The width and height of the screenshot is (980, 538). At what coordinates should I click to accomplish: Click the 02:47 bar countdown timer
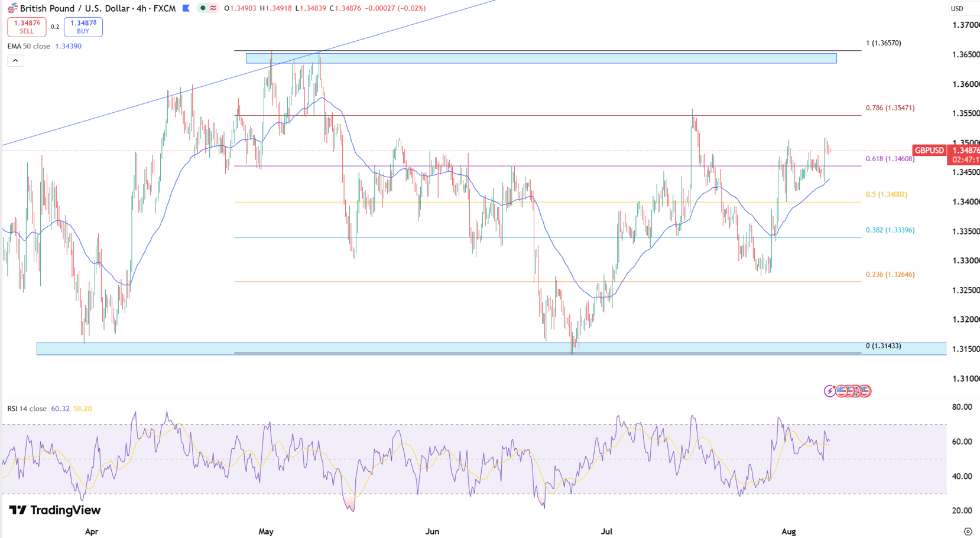[966, 160]
